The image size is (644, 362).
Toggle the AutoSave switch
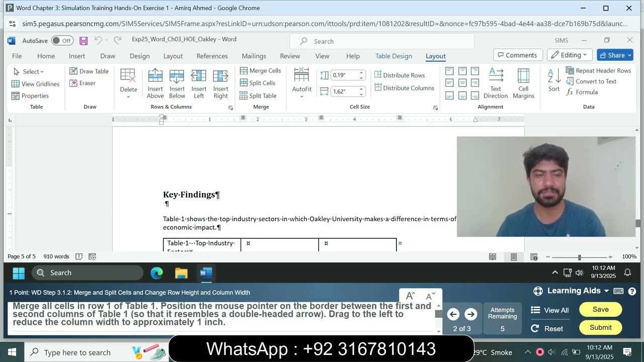tap(62, 41)
